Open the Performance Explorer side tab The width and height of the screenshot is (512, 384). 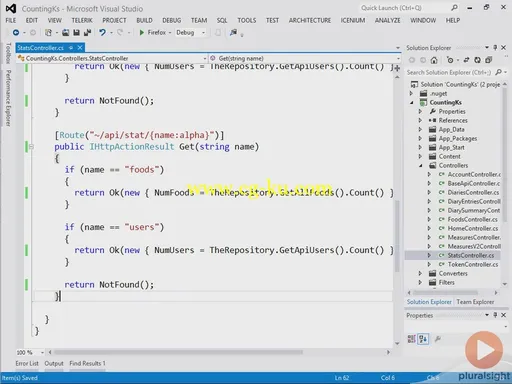click(x=9, y=98)
